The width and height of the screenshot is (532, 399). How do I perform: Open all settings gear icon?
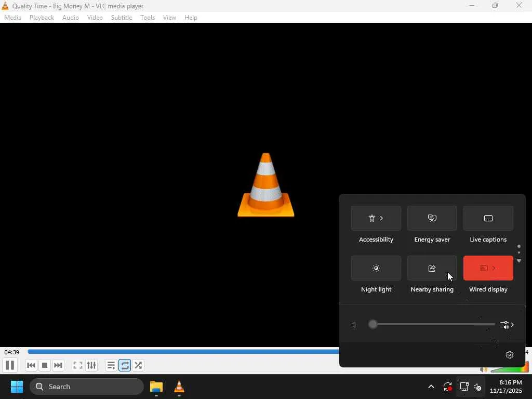[x=510, y=355]
